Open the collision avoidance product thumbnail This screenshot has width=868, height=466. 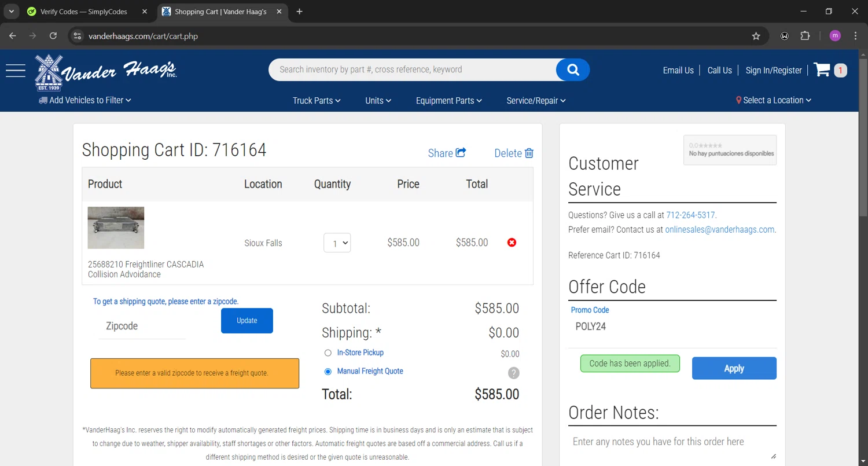click(116, 228)
